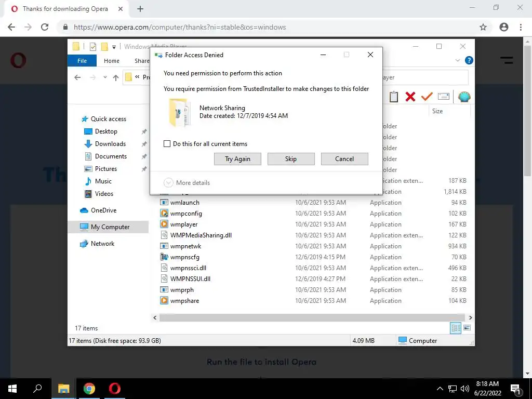Sort by the Size column header
The height and width of the screenshot is (399, 532).
[x=437, y=111]
